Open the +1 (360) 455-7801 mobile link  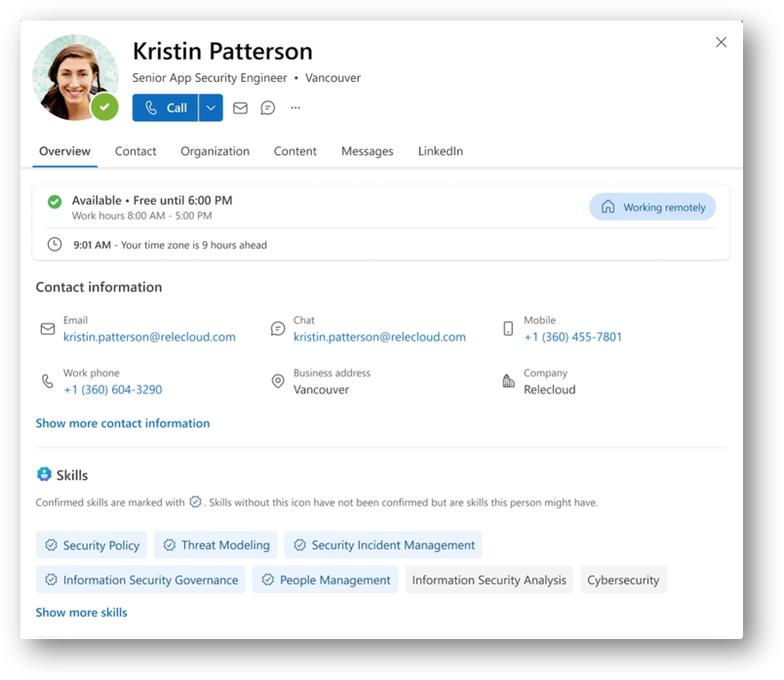pos(572,337)
